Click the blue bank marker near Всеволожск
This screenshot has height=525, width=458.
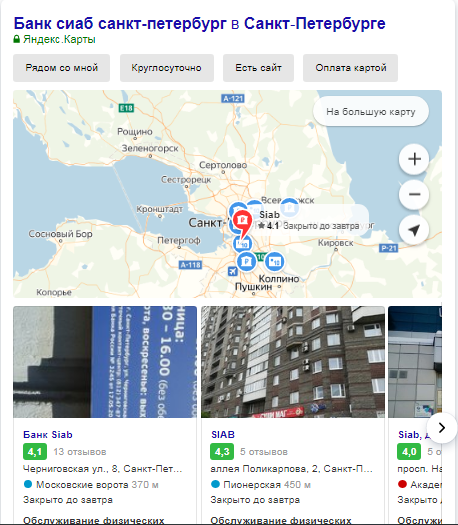289,208
